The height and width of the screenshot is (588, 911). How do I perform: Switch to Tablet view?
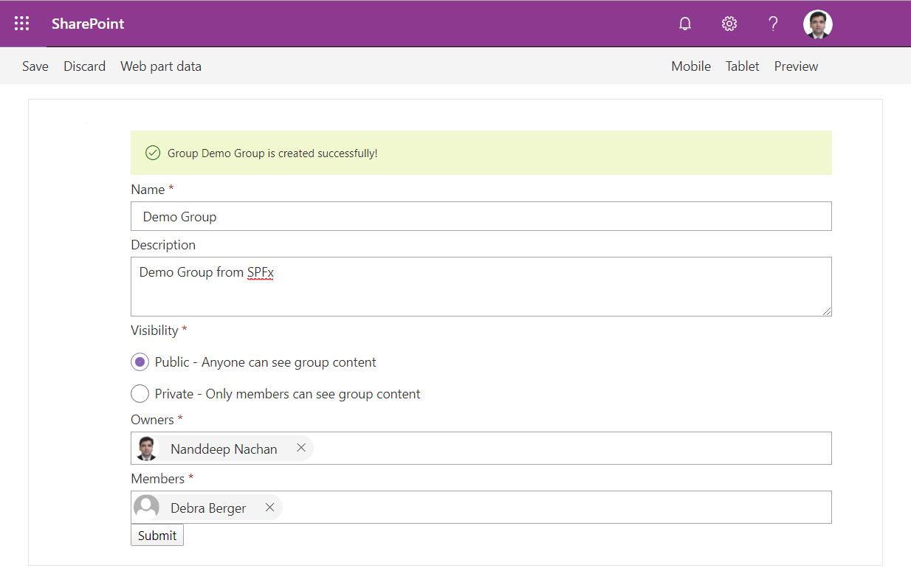click(x=742, y=66)
